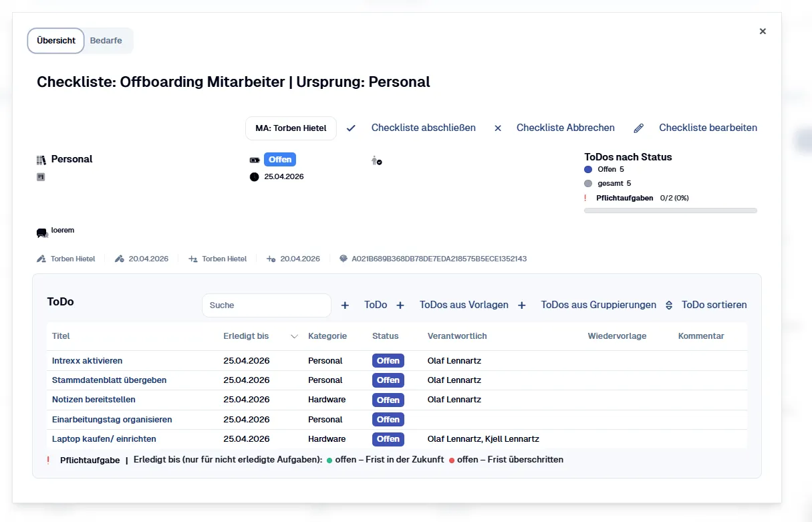Click the plus icon before ToDos aus Gruppierungen
812x522 pixels.
click(522, 305)
